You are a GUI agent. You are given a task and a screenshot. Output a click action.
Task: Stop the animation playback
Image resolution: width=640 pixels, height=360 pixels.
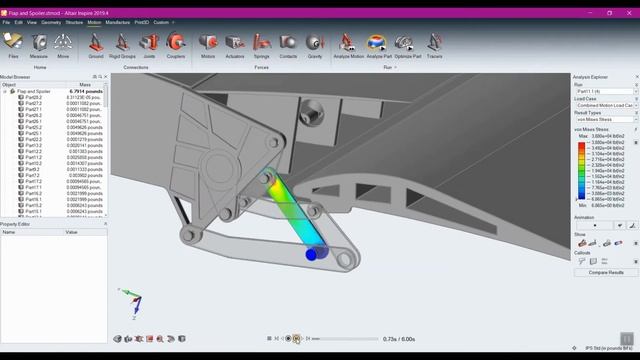tap(269, 338)
